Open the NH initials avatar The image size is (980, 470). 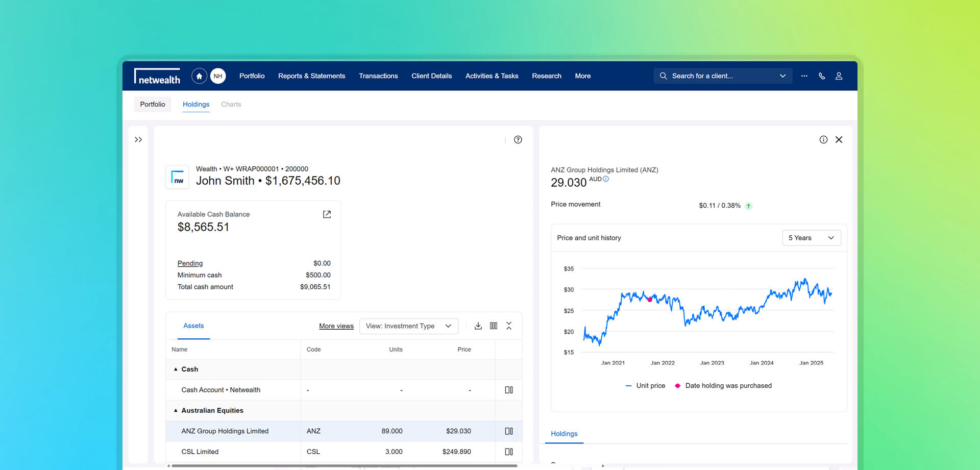(x=218, y=76)
